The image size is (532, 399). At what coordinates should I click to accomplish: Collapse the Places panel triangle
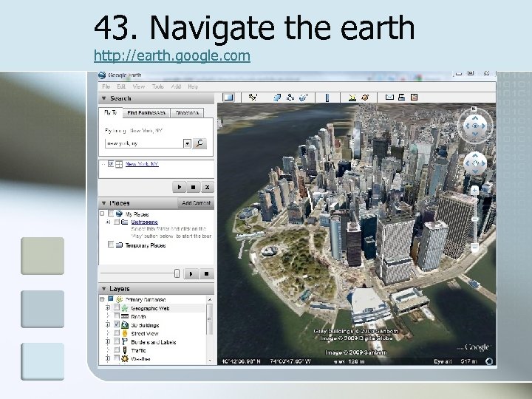coord(104,203)
